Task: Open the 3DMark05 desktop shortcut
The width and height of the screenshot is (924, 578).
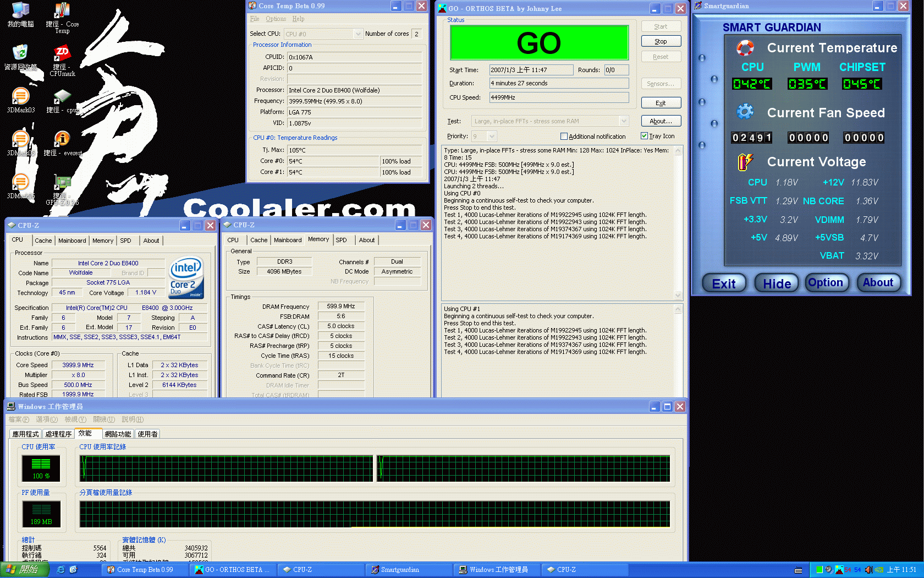Action: pos(20,143)
